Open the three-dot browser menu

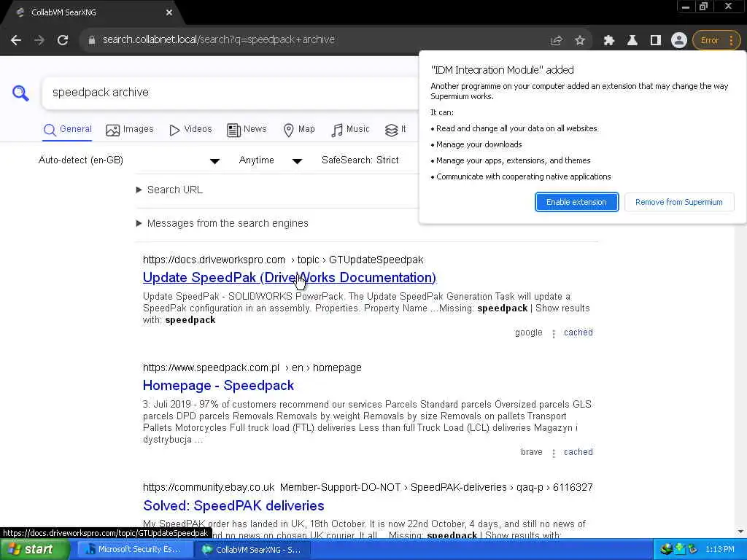(x=731, y=41)
